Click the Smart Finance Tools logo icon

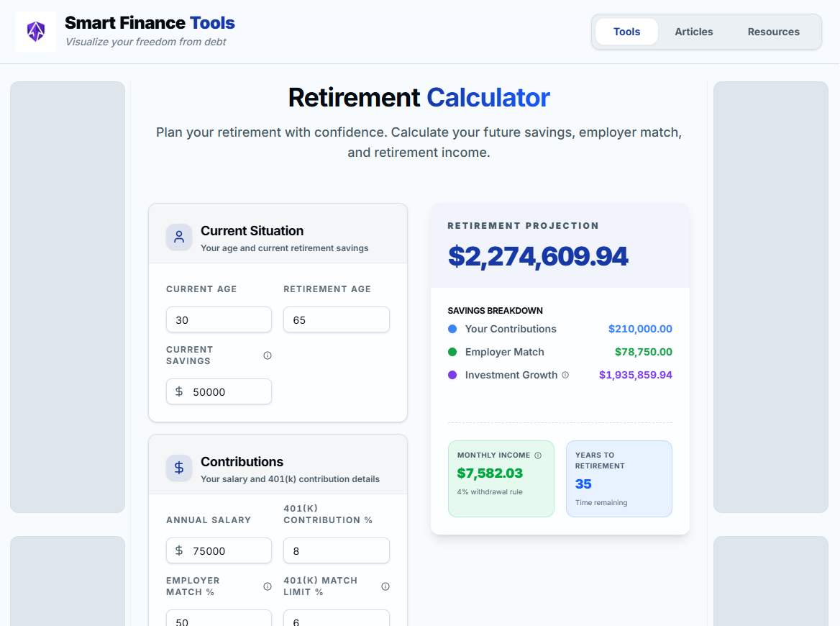(x=36, y=31)
